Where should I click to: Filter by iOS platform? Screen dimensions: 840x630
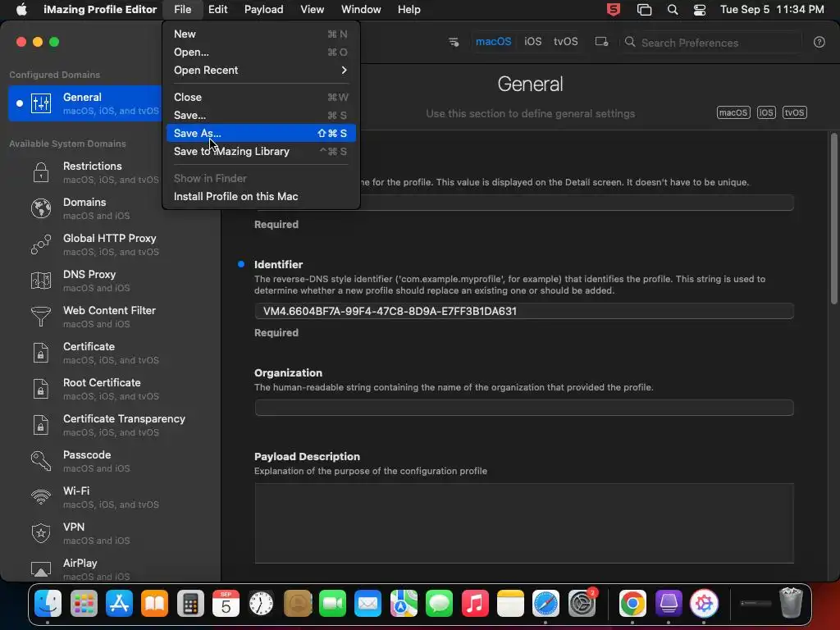point(532,42)
